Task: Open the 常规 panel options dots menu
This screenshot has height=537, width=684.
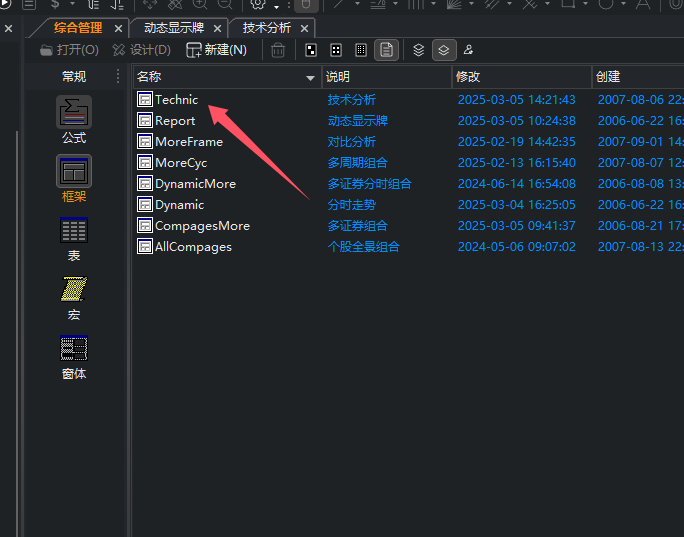Action: (118, 76)
